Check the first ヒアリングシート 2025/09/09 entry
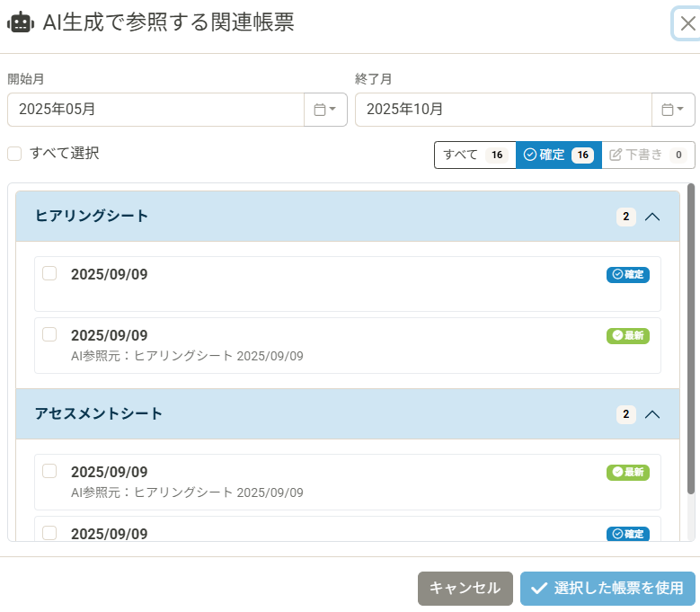Viewport: 700px width, 612px height. pos(49,273)
